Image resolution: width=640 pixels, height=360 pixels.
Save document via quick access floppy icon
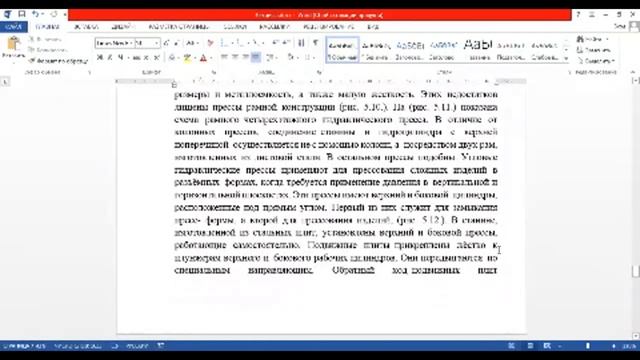[x=22, y=14]
